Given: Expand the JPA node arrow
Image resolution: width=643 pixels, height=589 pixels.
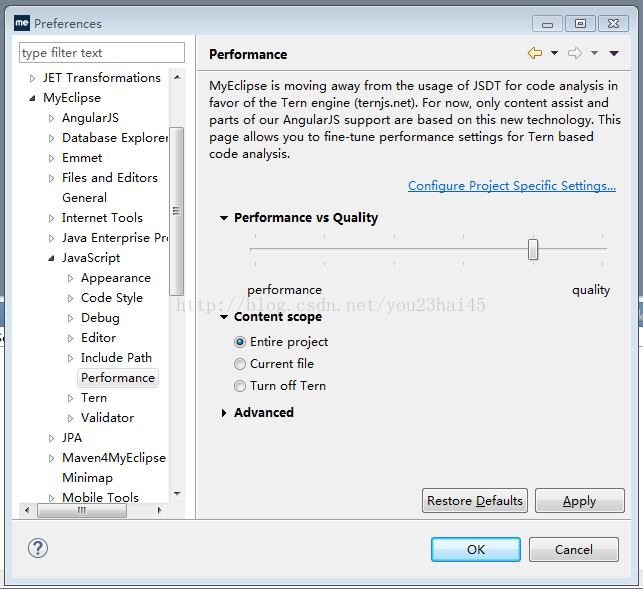Looking at the screenshot, I should [51, 438].
